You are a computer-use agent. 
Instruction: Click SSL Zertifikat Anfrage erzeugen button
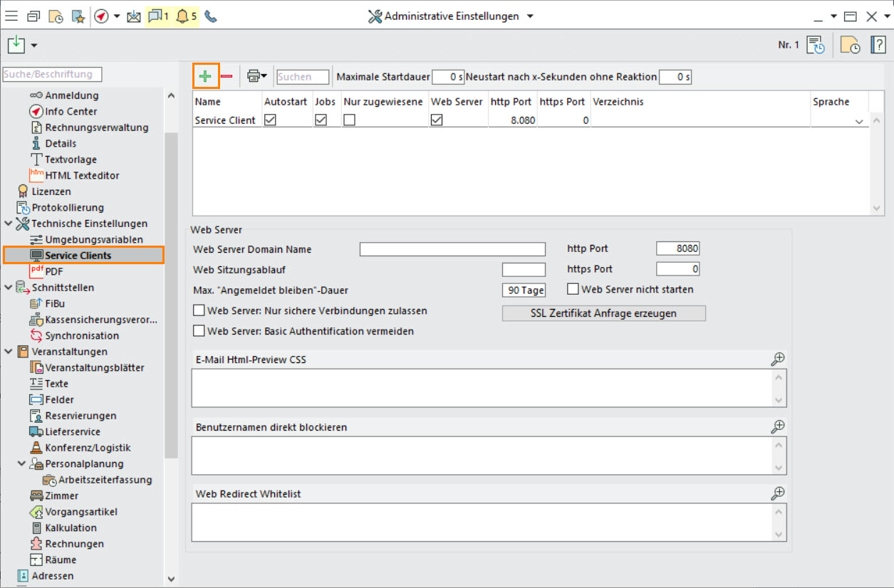(603, 313)
